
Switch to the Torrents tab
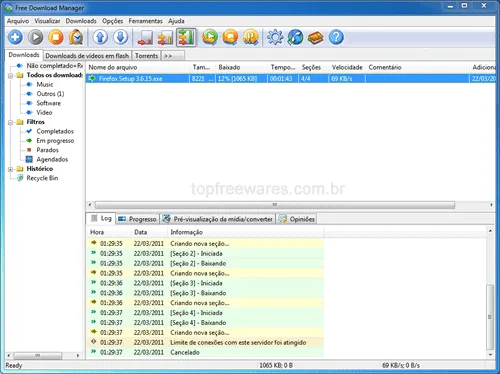tap(146, 56)
